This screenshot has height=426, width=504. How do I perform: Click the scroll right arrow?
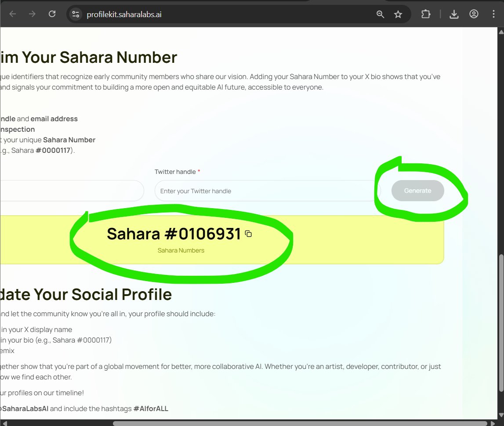click(x=493, y=423)
